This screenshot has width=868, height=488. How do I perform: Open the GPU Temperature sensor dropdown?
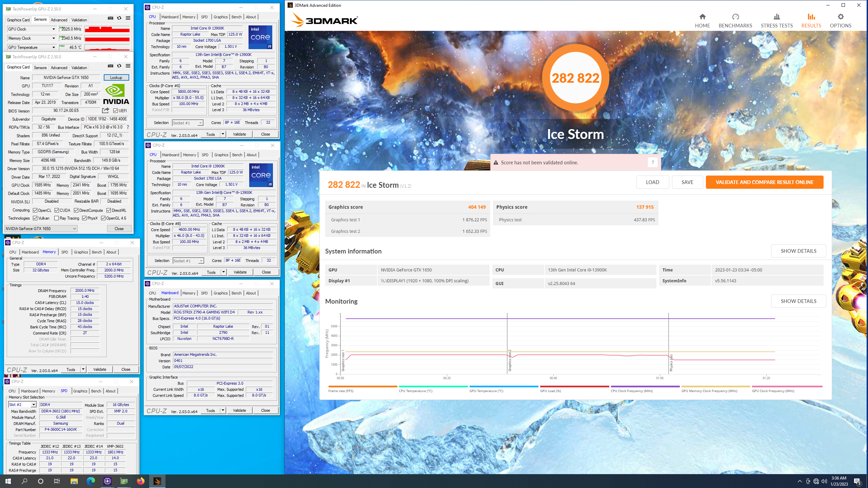coord(54,47)
